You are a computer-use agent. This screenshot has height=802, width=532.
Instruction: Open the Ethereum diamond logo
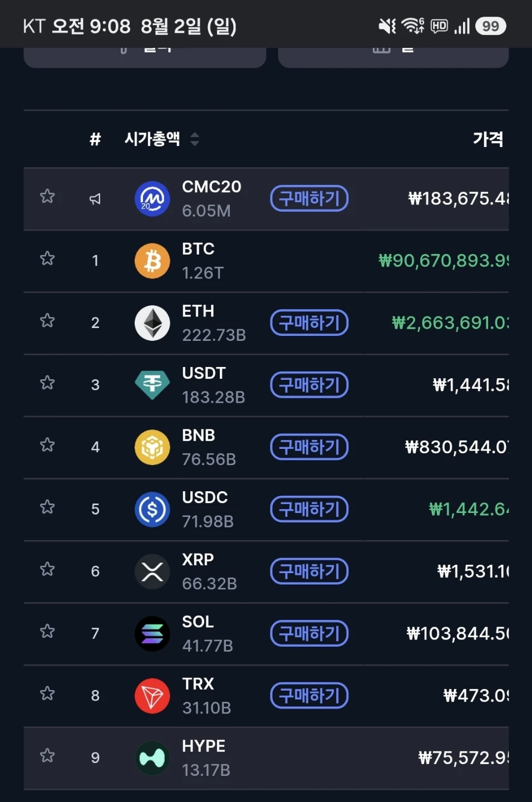point(152,322)
